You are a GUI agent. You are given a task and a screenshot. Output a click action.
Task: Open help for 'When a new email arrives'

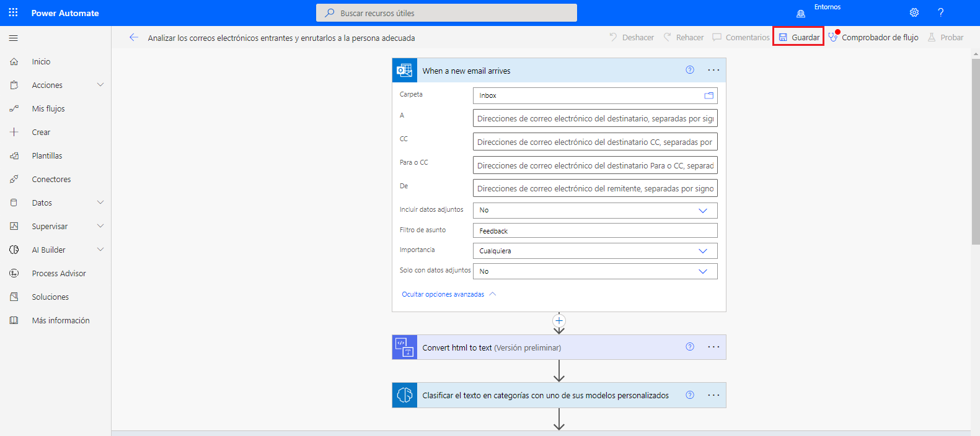coord(690,70)
